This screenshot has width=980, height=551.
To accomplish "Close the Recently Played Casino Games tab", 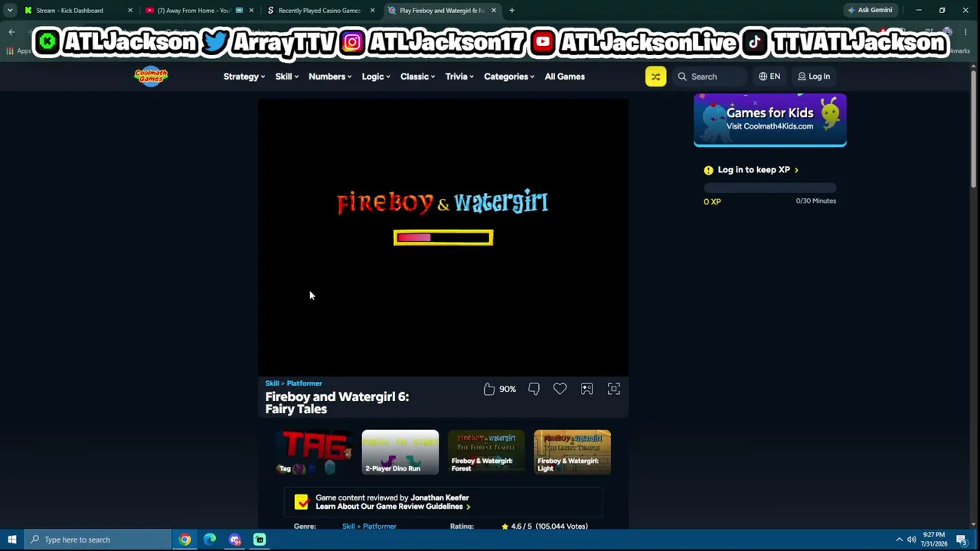I will [x=372, y=10].
